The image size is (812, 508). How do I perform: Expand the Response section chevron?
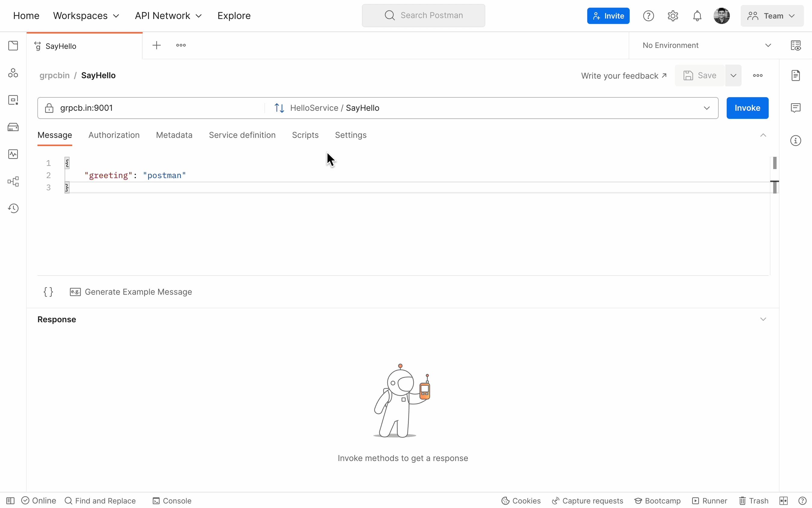(764, 318)
